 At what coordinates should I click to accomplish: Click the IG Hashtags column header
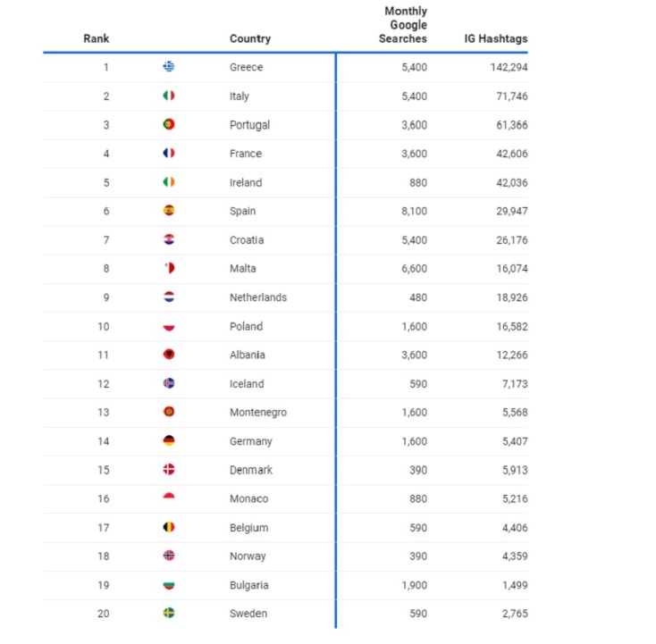496,39
